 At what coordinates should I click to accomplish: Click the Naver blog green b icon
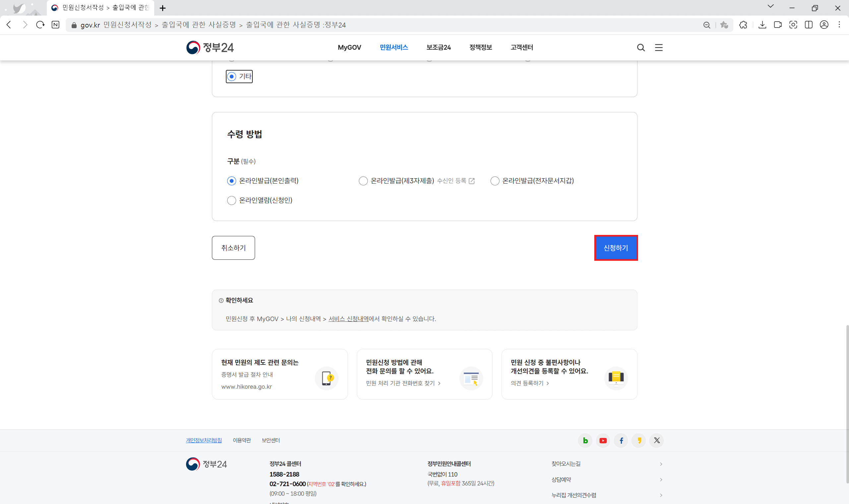tap(585, 440)
